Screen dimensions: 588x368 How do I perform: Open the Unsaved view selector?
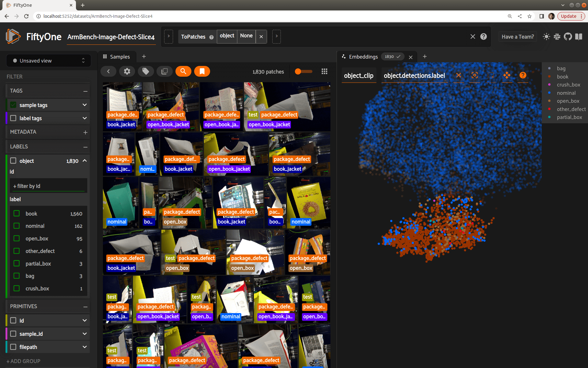[48, 61]
